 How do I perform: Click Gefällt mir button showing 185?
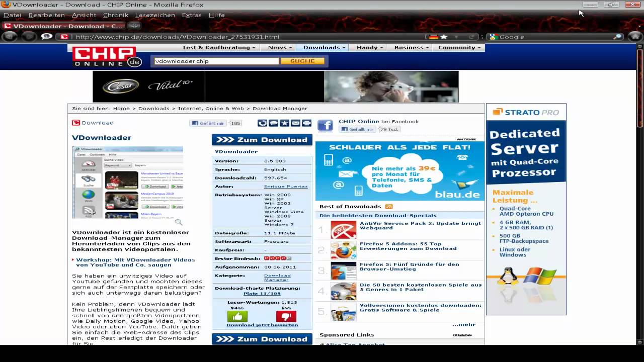coord(208,123)
